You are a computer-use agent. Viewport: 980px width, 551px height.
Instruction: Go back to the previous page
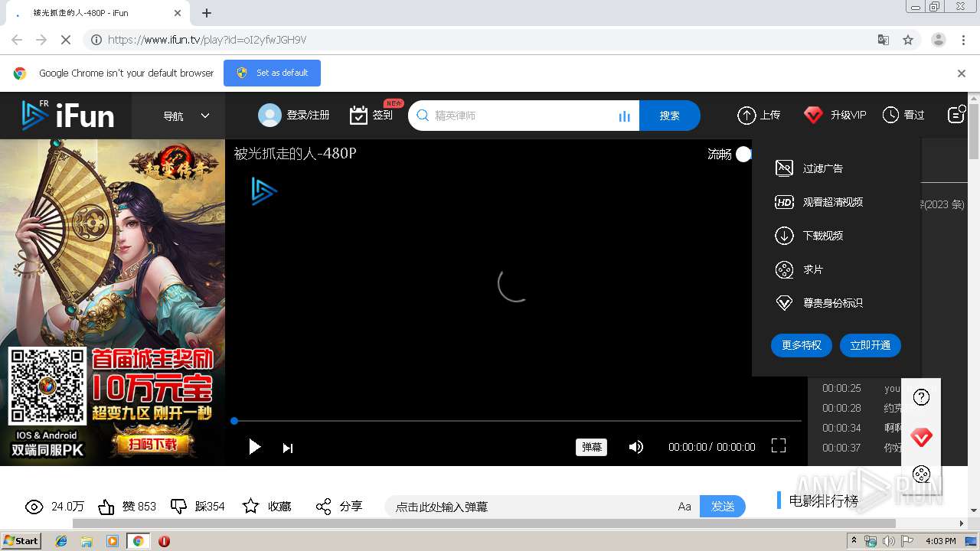[x=17, y=40]
